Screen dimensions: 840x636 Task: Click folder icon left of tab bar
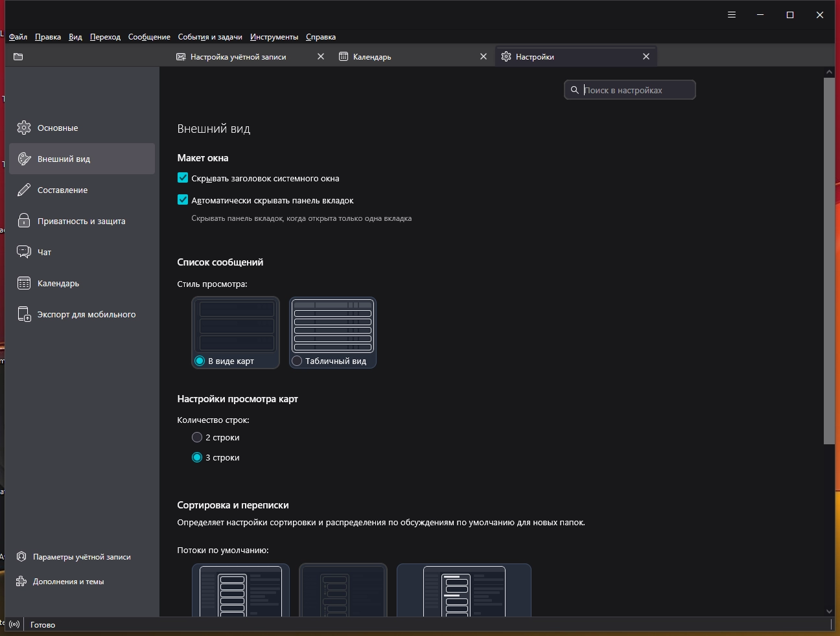click(18, 57)
